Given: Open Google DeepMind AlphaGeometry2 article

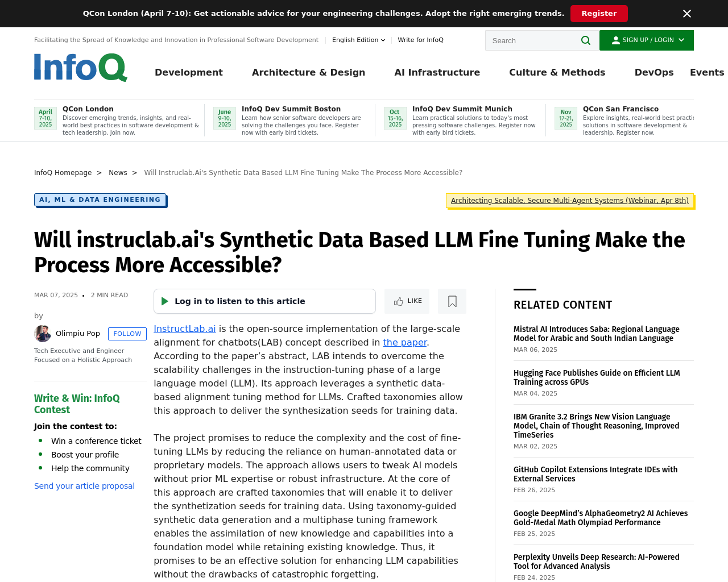Looking at the screenshot, I should [601, 518].
